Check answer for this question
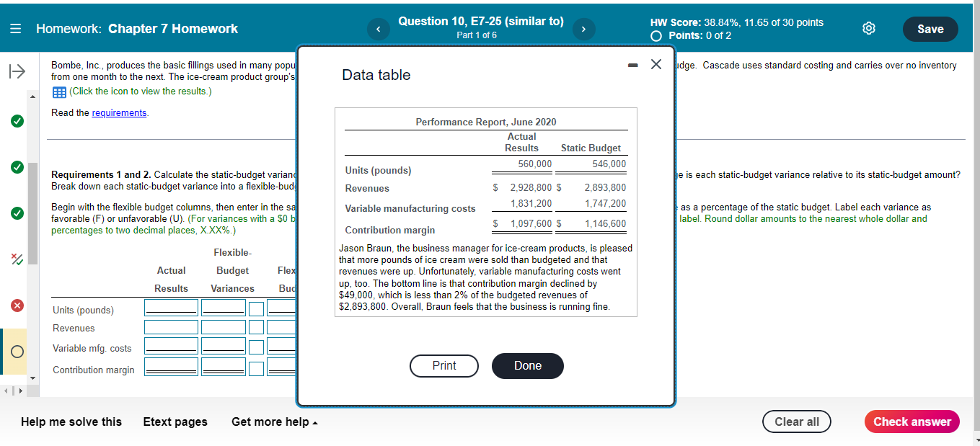The width and height of the screenshot is (980, 446). pyautogui.click(x=912, y=422)
